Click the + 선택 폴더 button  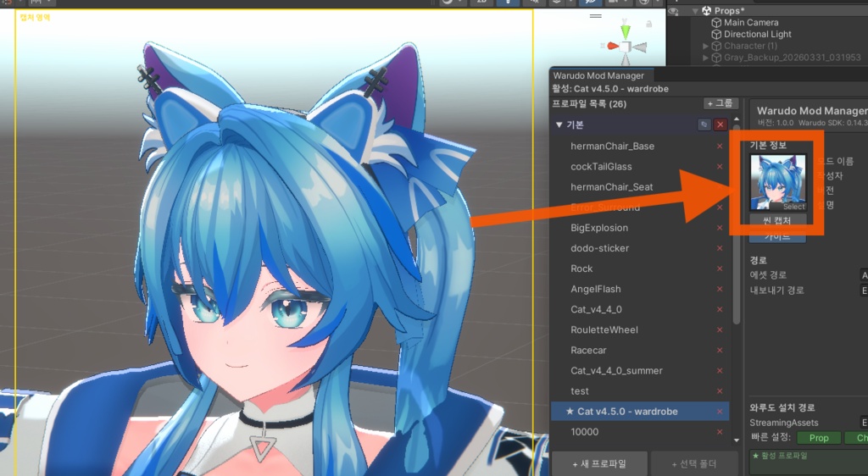point(694,464)
